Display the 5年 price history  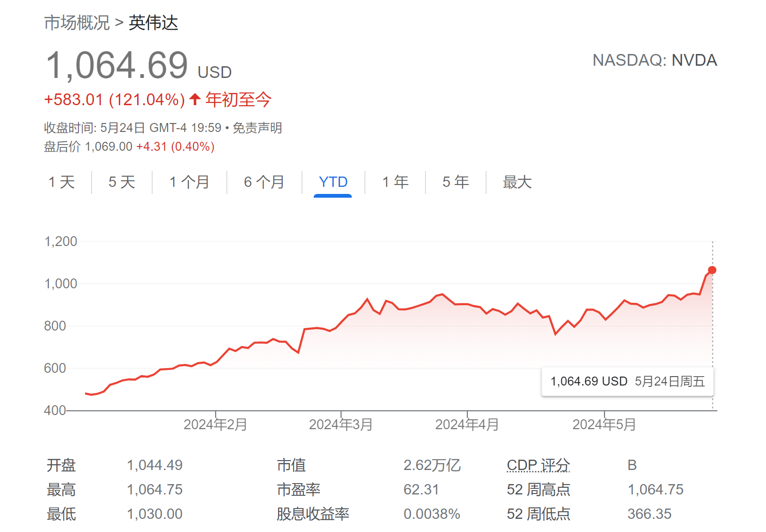pos(454,183)
